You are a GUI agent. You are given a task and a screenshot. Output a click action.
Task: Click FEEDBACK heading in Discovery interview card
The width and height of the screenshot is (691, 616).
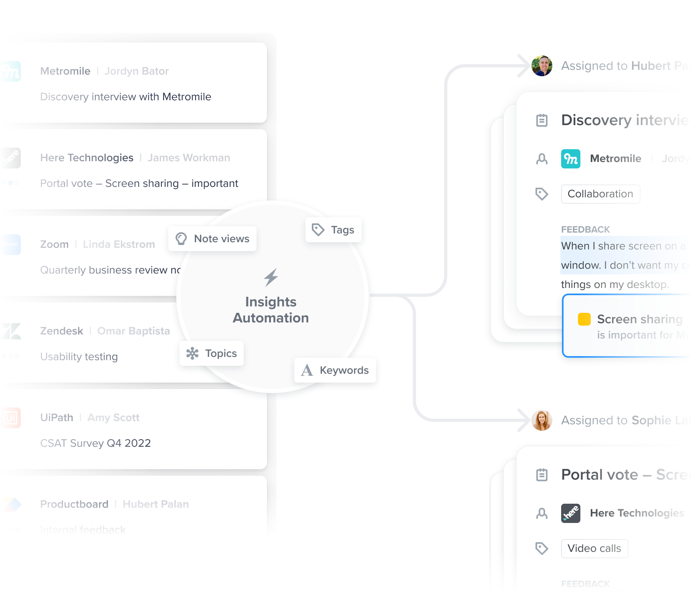click(586, 229)
